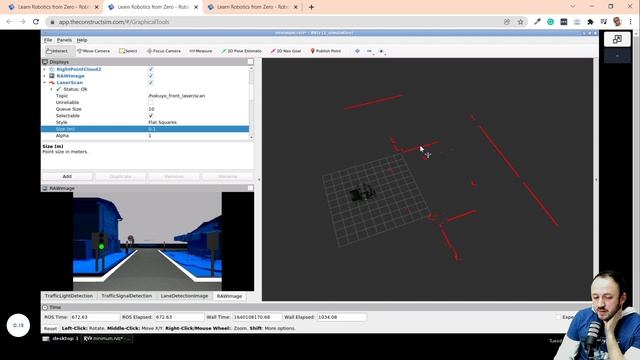Screen dimensions: 640x360
Task: Disable the LaserScan display checkbox
Action: click(x=151, y=82)
